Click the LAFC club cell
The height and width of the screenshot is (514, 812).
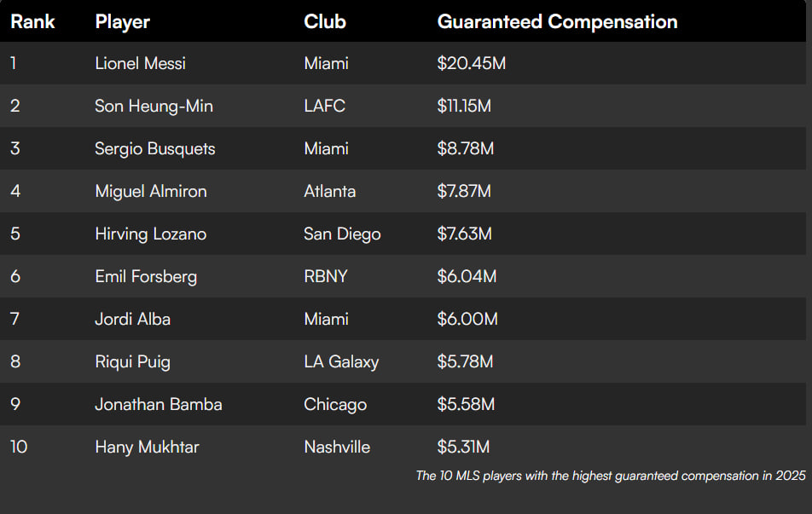coord(324,107)
